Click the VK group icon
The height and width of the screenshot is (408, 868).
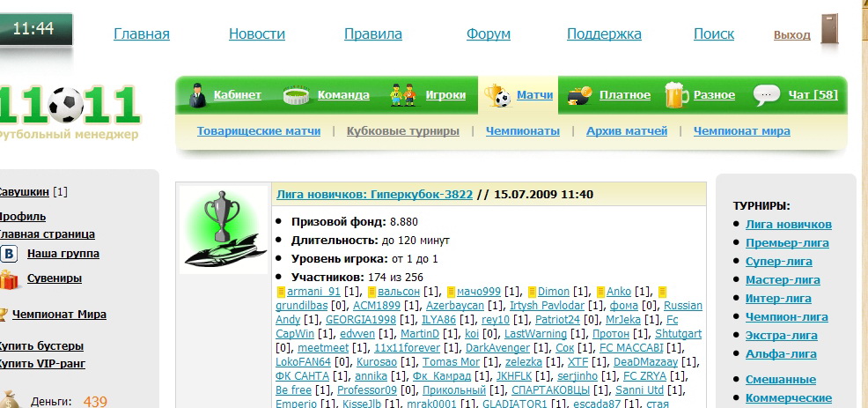point(9,254)
